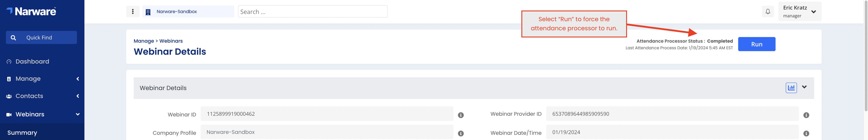Click the Quick Find button
This screenshot has width=868, height=140.
pyautogui.click(x=41, y=37)
